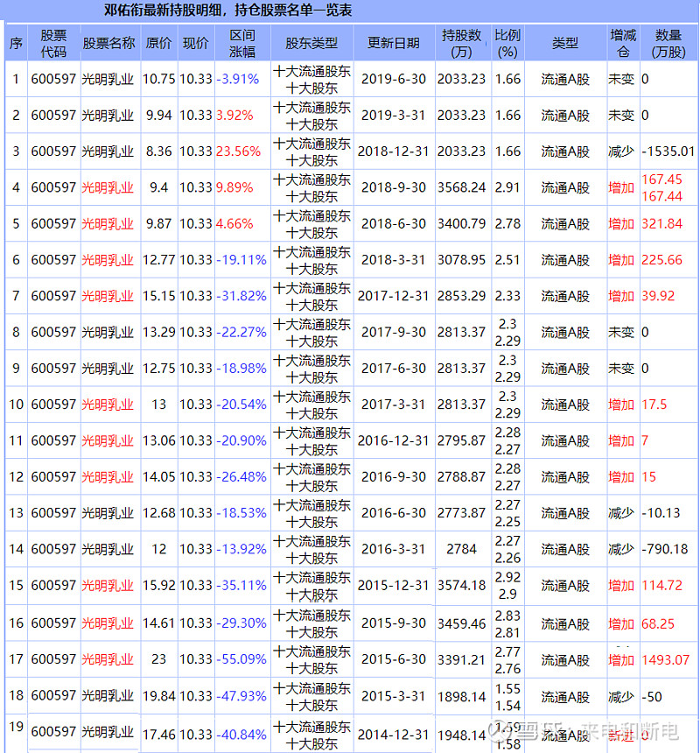This screenshot has width=700, height=753.
Task: Click the holdings value 3568.24
Action: (461, 187)
